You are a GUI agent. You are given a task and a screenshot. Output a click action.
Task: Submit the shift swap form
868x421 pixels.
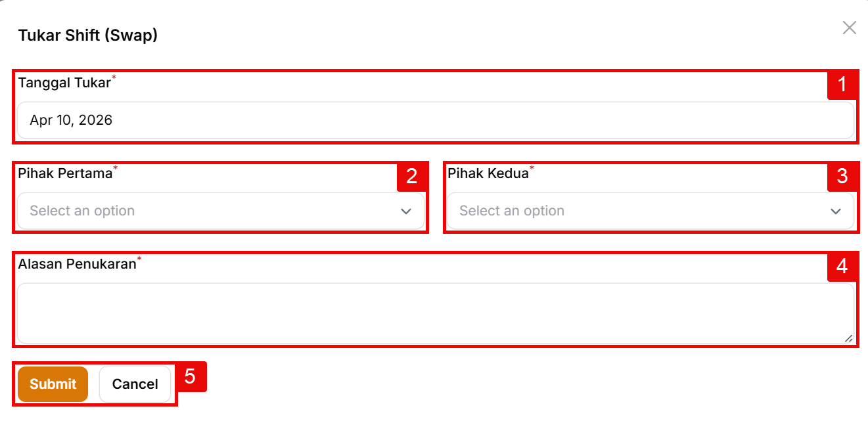coord(53,384)
